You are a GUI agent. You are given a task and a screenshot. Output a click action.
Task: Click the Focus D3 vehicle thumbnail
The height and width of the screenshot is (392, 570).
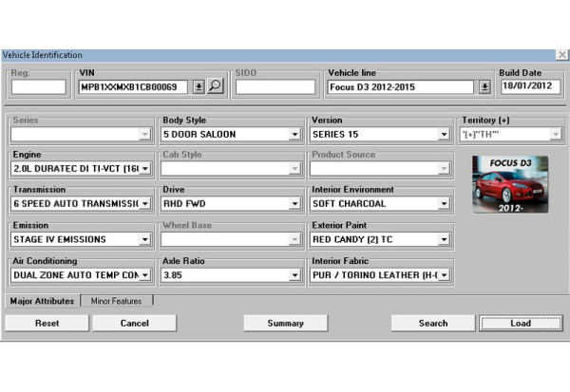click(510, 184)
